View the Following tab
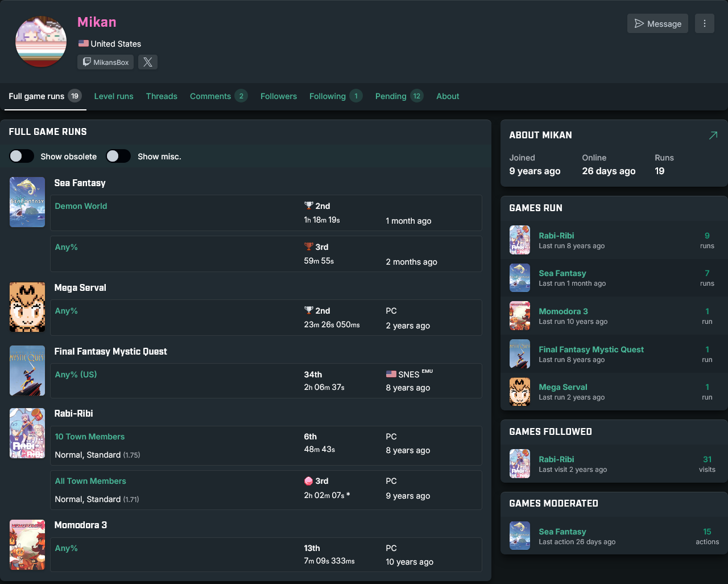The height and width of the screenshot is (584, 728). 336,96
